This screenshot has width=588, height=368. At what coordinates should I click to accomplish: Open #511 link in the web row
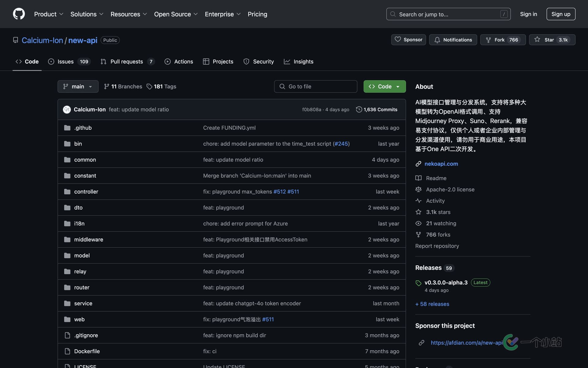pos(268,319)
